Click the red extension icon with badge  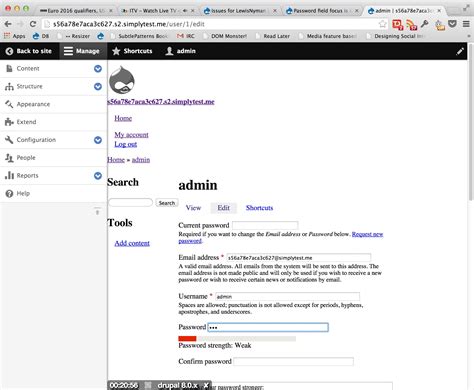click(398, 25)
